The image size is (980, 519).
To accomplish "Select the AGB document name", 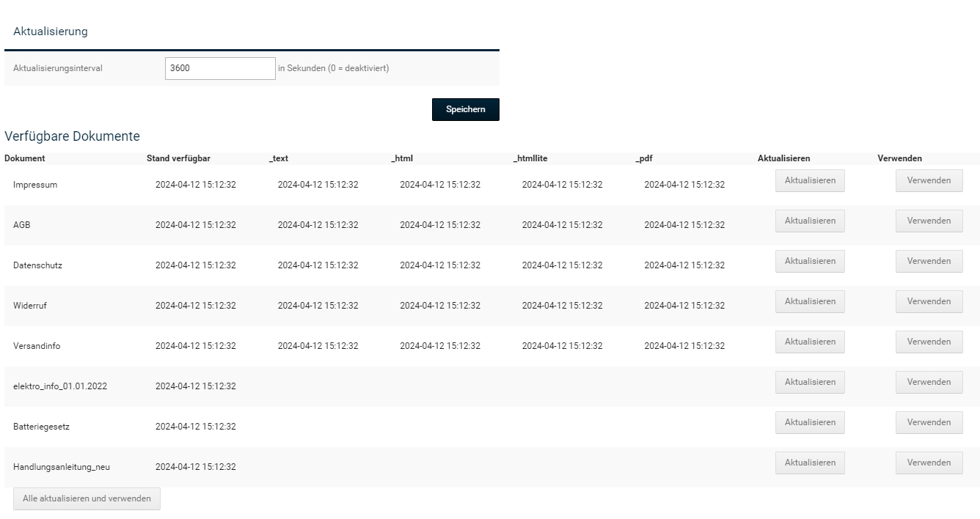I will click(22, 225).
